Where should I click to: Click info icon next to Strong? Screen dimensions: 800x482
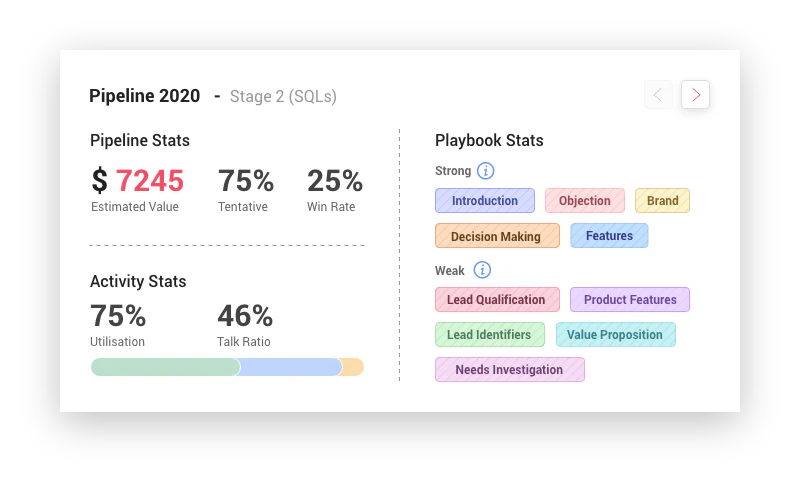point(486,171)
